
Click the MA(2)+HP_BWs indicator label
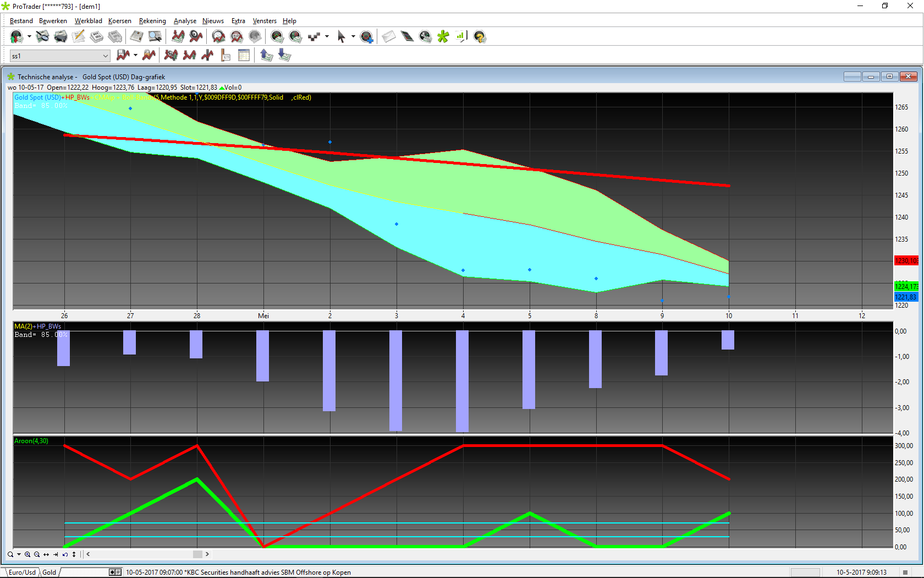(37, 326)
